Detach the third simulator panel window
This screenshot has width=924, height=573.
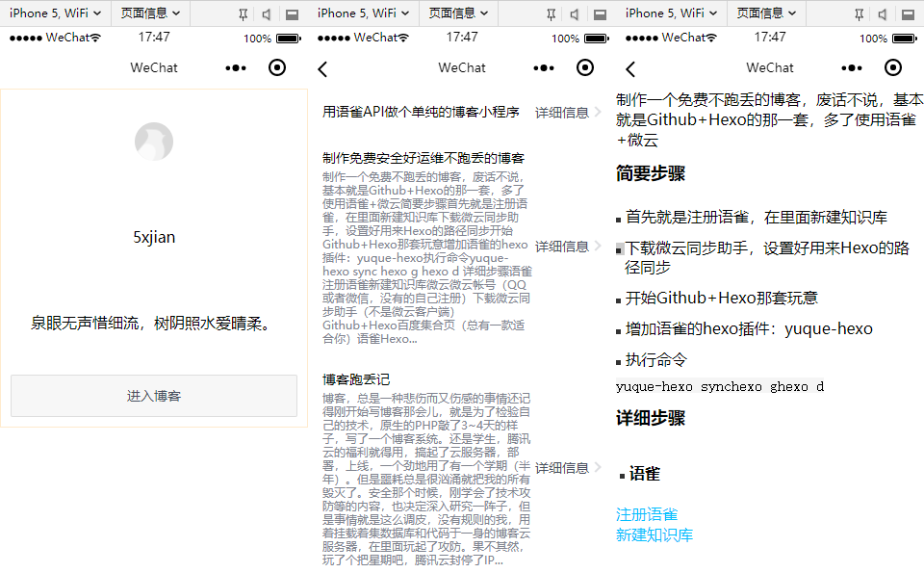coord(908,14)
